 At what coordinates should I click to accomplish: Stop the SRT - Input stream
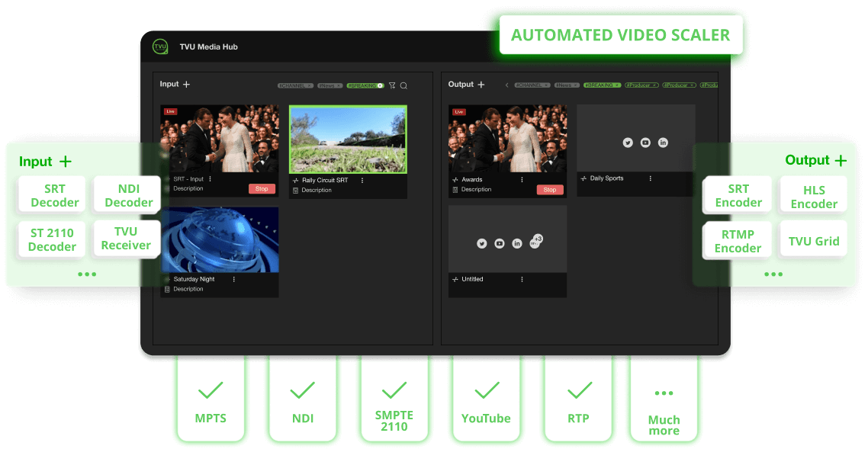coord(262,188)
